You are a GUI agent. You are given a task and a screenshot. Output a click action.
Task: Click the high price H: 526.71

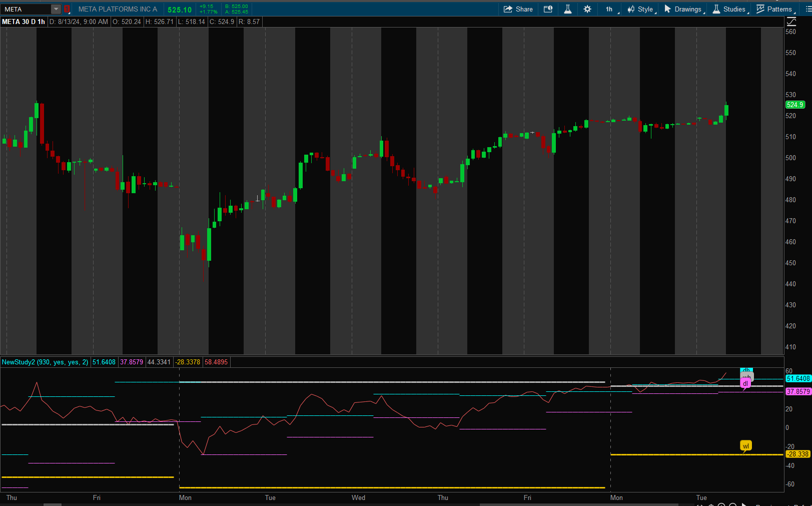(x=160, y=22)
